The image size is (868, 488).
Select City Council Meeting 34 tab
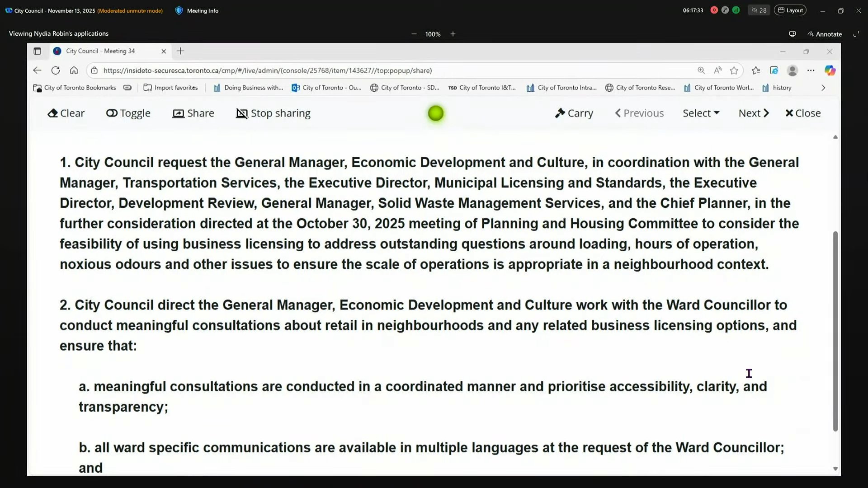click(100, 51)
